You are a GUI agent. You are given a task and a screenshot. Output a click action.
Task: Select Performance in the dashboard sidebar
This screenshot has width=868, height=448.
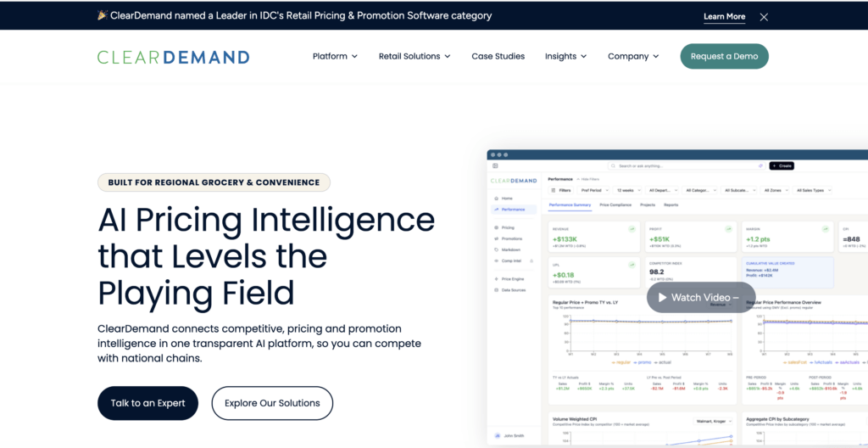click(x=513, y=210)
